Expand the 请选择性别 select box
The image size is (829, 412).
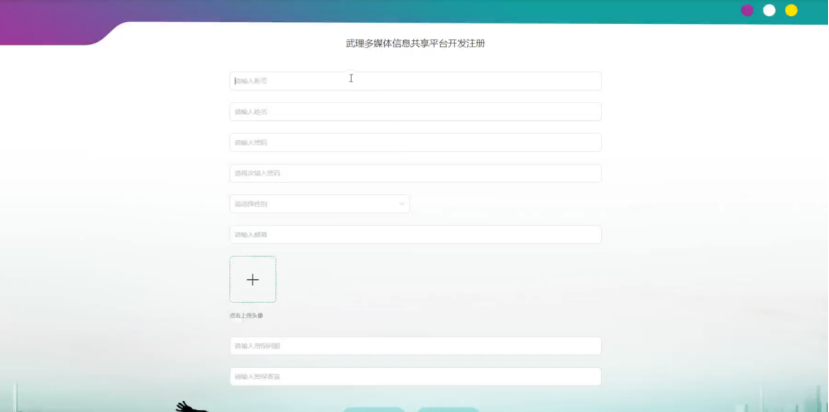tap(319, 204)
